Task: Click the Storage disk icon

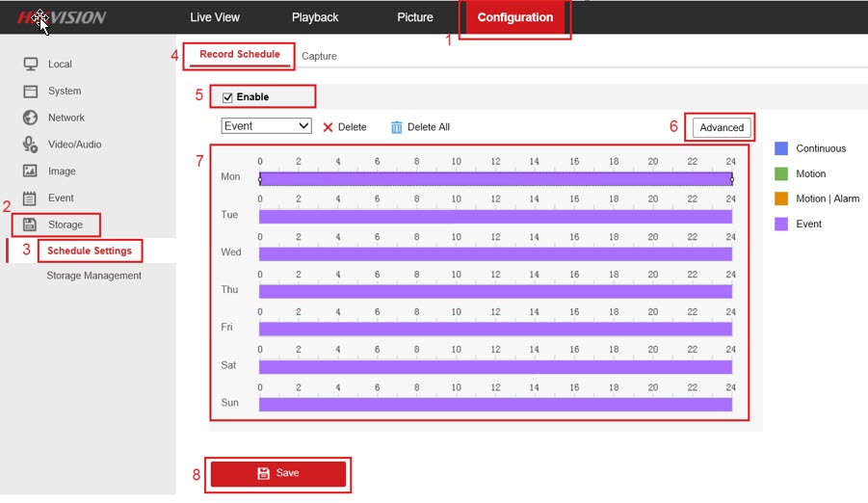Action: [x=30, y=225]
